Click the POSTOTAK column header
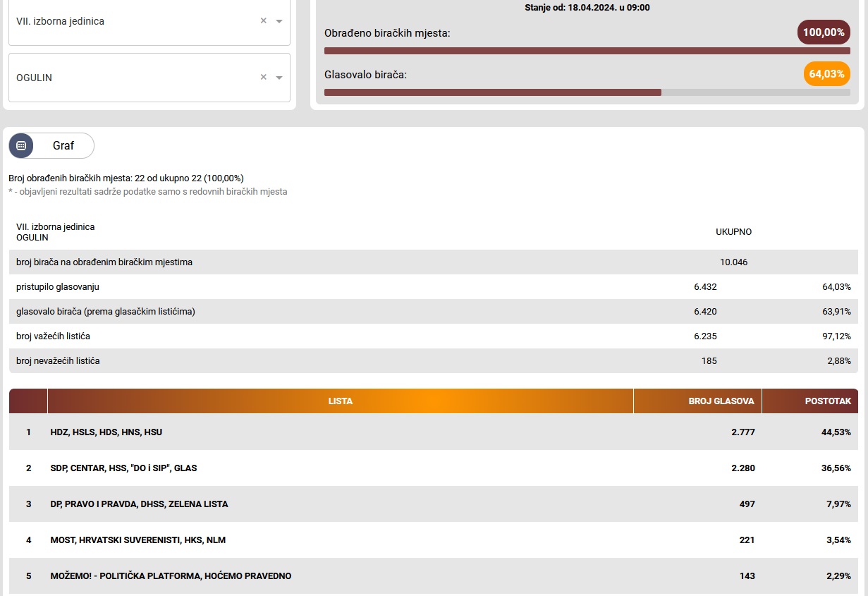 828,401
